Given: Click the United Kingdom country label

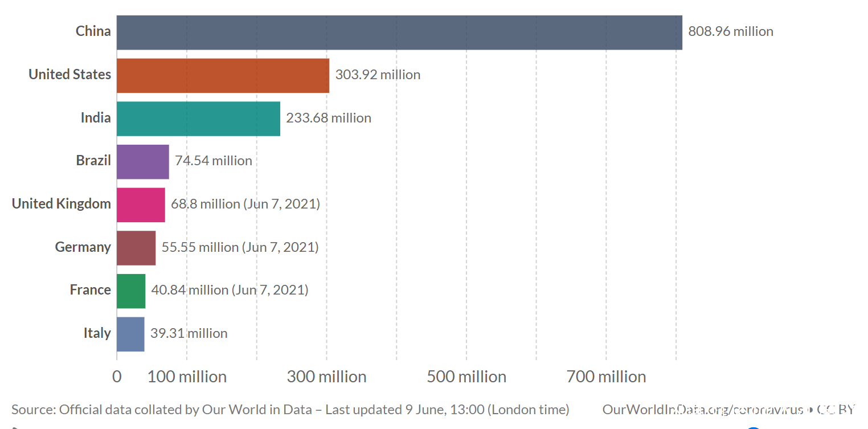Looking at the screenshot, I should pos(62,203).
